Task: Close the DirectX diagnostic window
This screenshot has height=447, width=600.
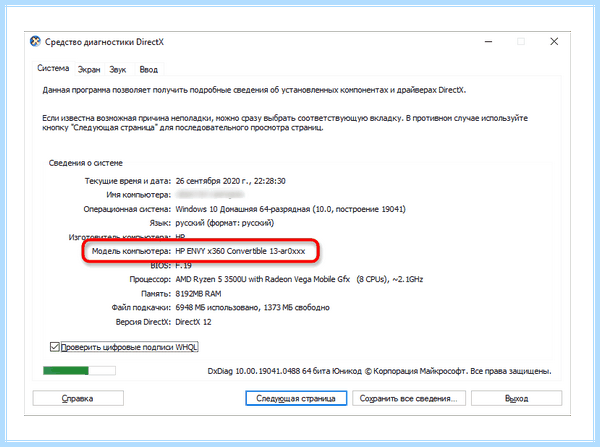Action: [554, 41]
